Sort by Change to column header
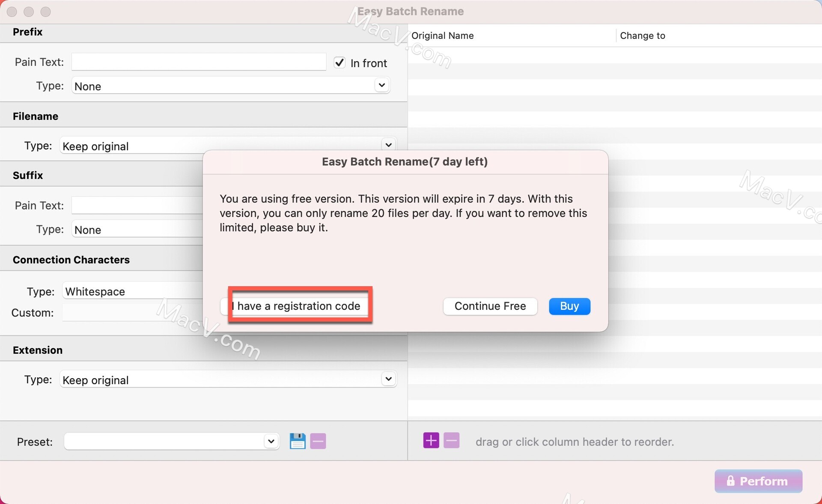The height and width of the screenshot is (504, 822). 719,36
